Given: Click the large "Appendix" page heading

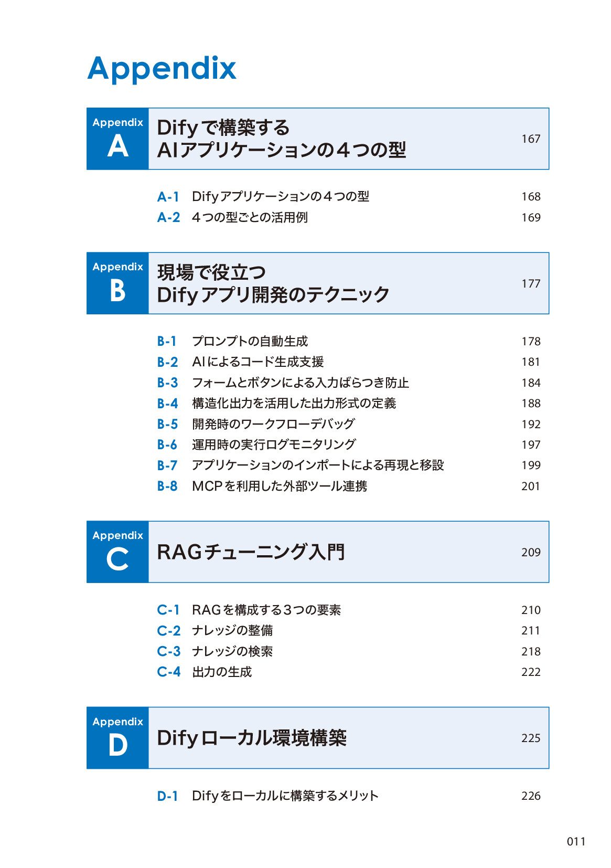Looking at the screenshot, I should (x=162, y=69).
